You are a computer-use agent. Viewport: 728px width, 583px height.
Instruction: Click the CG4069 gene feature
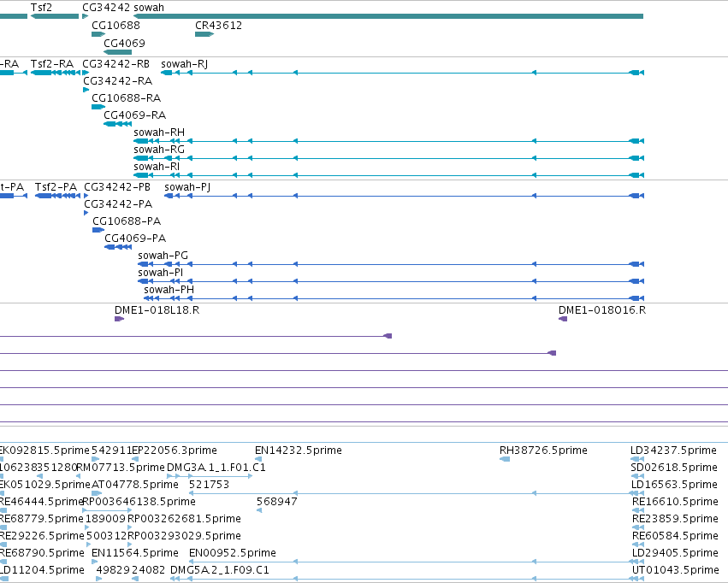coord(117,52)
